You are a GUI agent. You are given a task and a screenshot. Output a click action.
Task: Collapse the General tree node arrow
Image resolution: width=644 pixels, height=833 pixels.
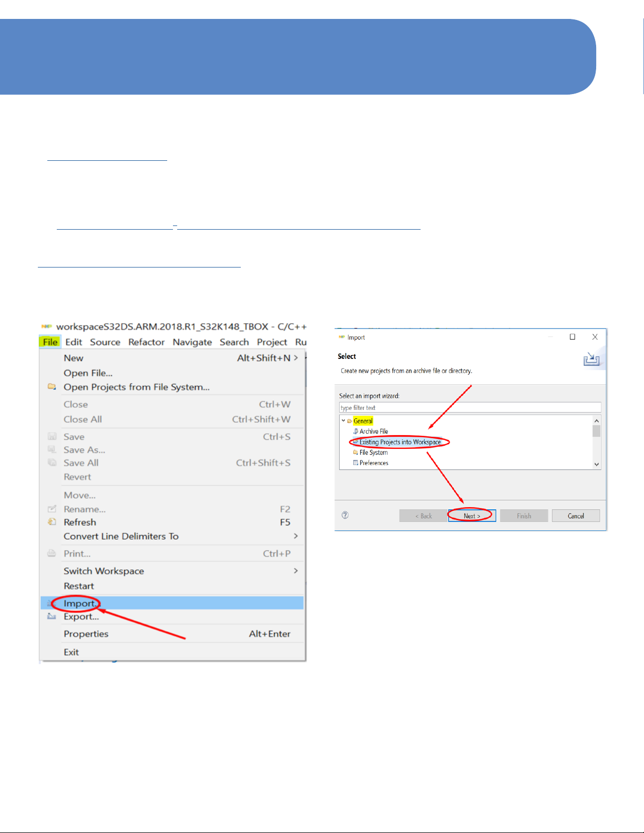(x=343, y=420)
